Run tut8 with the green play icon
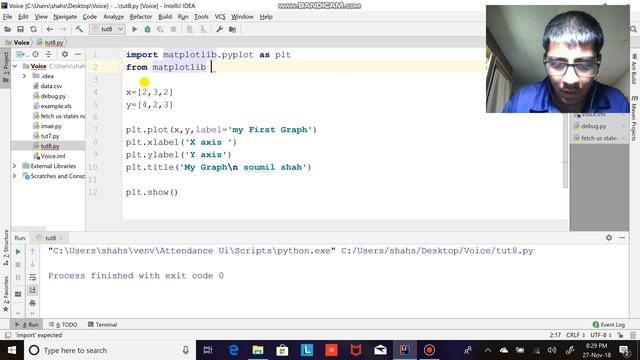 (134, 29)
